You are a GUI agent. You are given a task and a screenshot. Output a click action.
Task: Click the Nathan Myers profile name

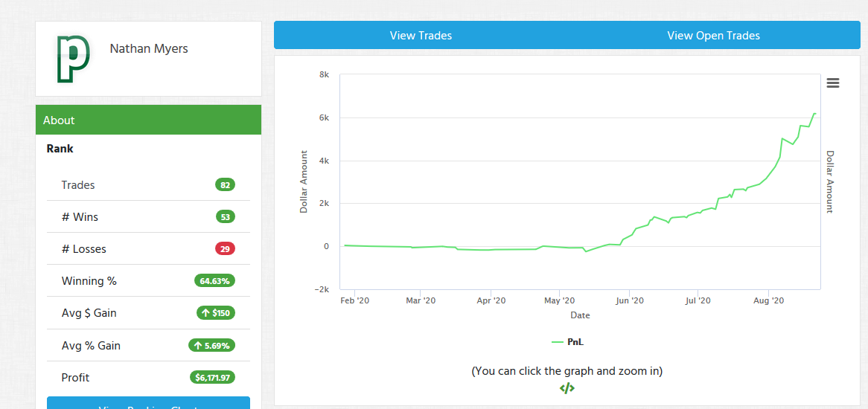[149, 49]
